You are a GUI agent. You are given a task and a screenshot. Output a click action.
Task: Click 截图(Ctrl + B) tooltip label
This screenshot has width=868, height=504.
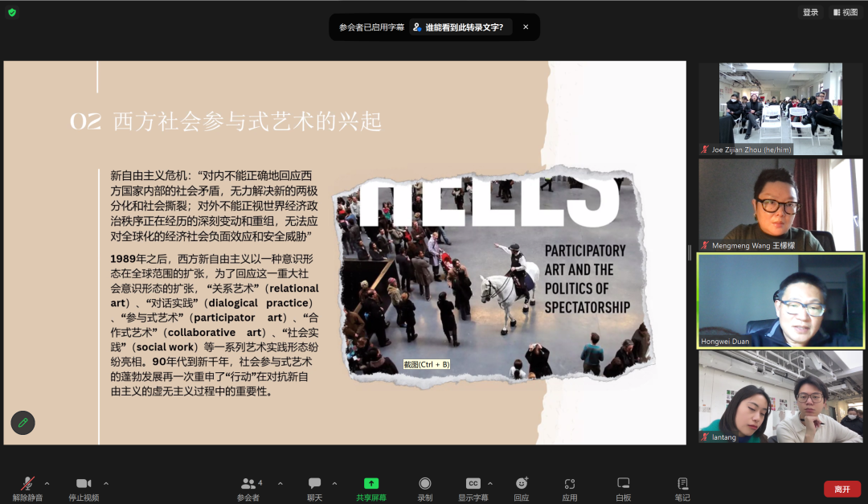[x=426, y=364]
